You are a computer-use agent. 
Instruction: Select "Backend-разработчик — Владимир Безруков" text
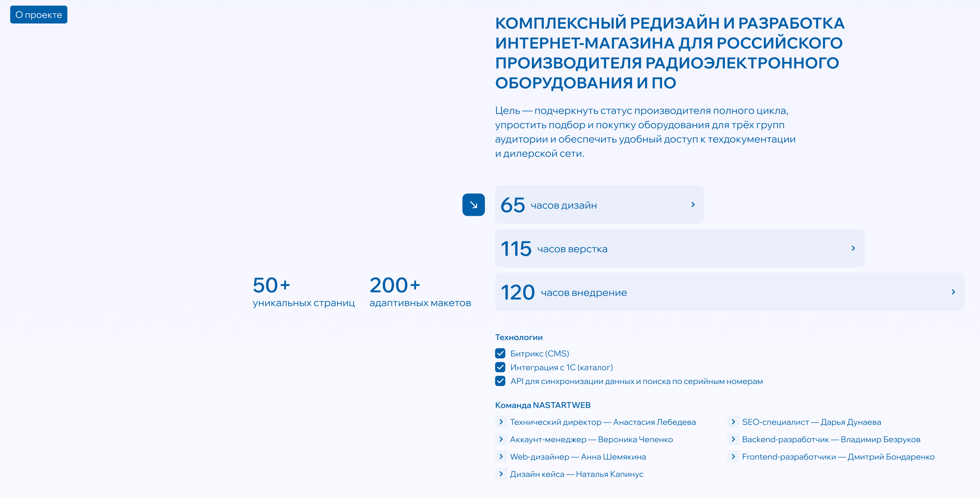pyautogui.click(x=831, y=439)
